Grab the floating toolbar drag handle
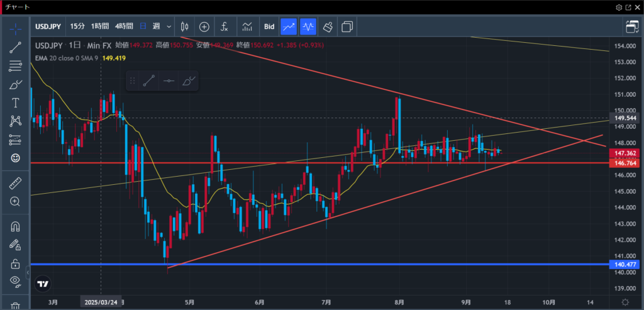The height and width of the screenshot is (310, 644). coord(132,80)
